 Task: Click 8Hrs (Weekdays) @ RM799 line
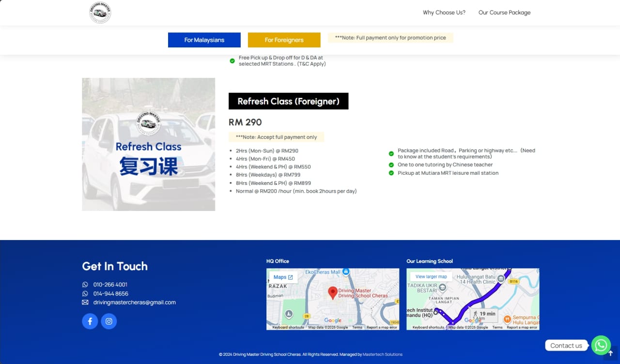pyautogui.click(x=268, y=175)
